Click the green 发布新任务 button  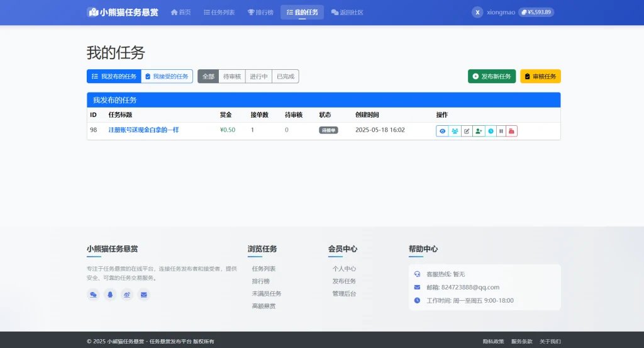point(492,76)
